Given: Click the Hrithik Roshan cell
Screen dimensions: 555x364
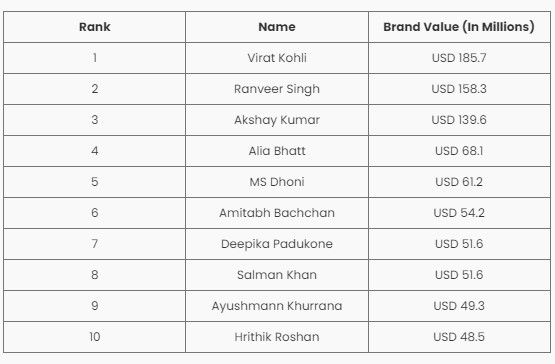Looking at the screenshot, I should click(x=277, y=337).
